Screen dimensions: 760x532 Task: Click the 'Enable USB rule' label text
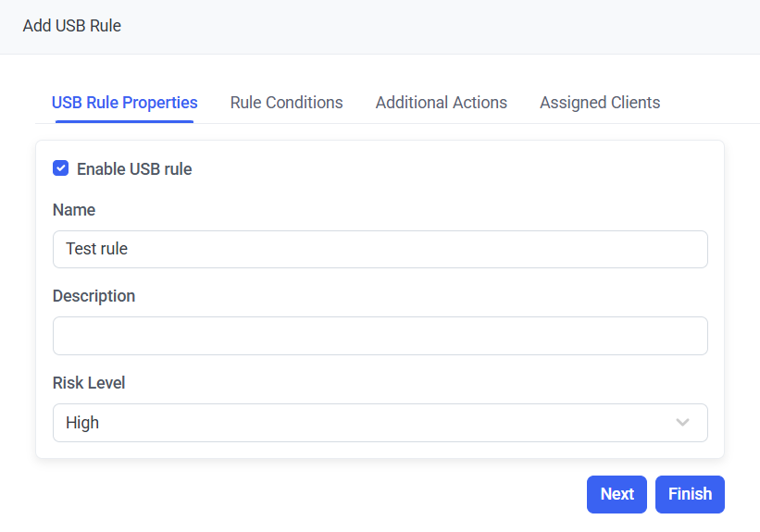click(x=134, y=169)
